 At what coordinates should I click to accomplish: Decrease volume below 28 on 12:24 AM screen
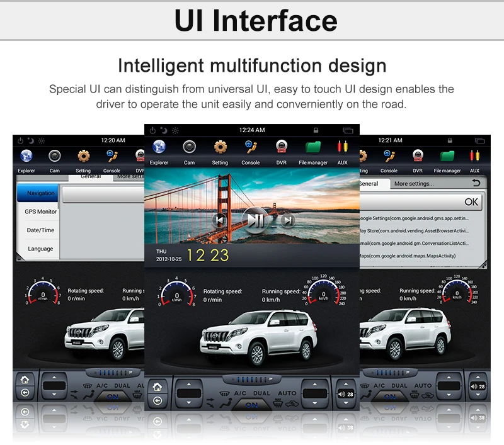346,403
